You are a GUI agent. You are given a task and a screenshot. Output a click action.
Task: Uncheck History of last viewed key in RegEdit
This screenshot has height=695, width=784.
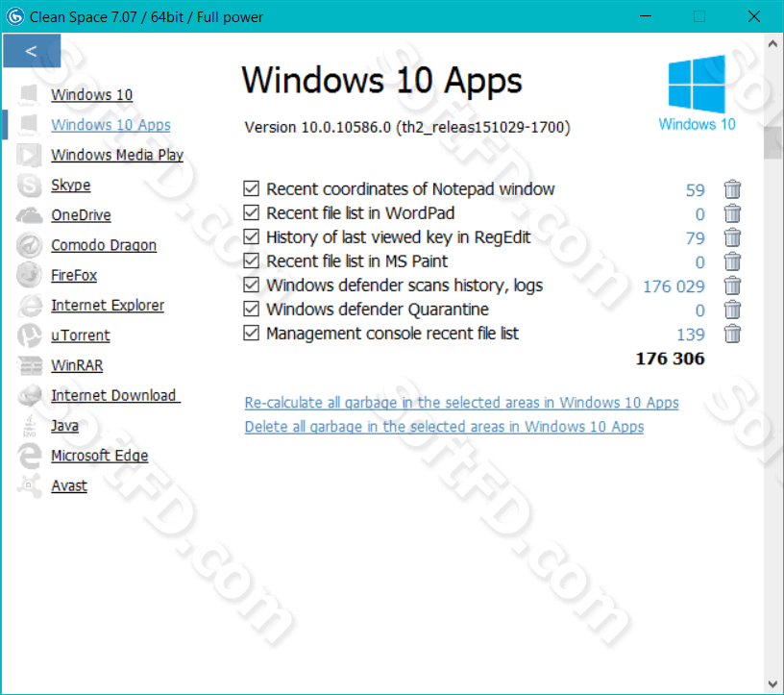pos(251,236)
